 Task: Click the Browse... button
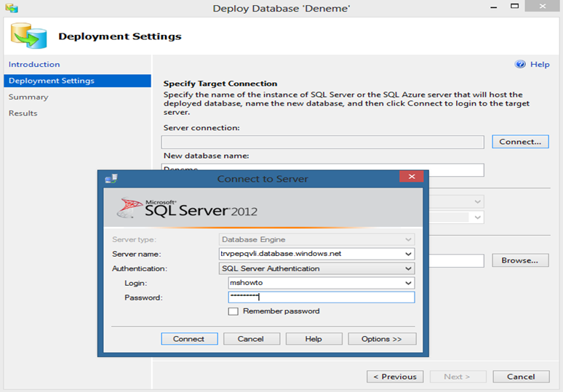tap(520, 260)
